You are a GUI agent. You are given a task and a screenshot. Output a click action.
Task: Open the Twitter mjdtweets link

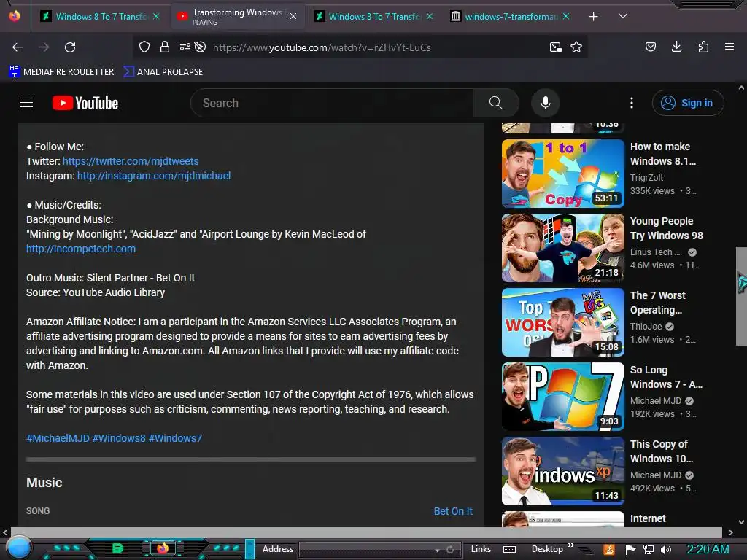point(131,161)
